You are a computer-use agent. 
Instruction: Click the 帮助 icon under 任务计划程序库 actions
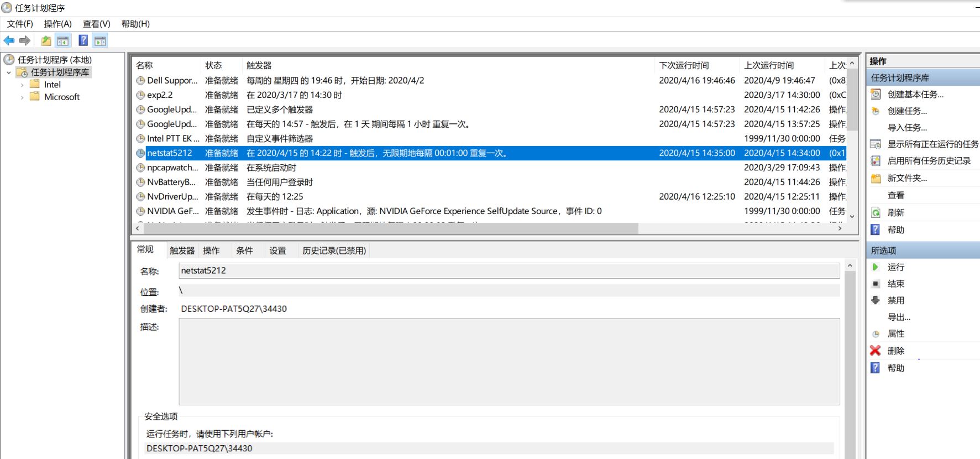pyautogui.click(x=876, y=229)
